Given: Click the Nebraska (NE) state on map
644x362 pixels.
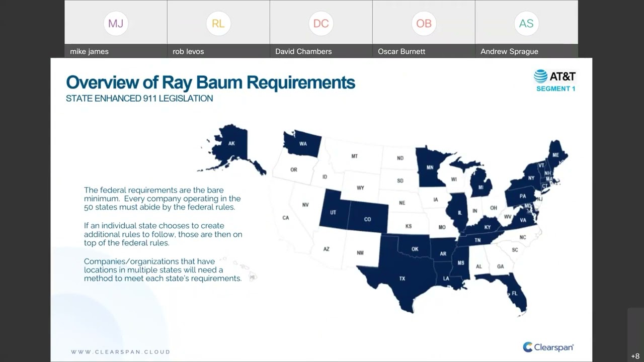Looking at the screenshot, I should click(402, 203).
